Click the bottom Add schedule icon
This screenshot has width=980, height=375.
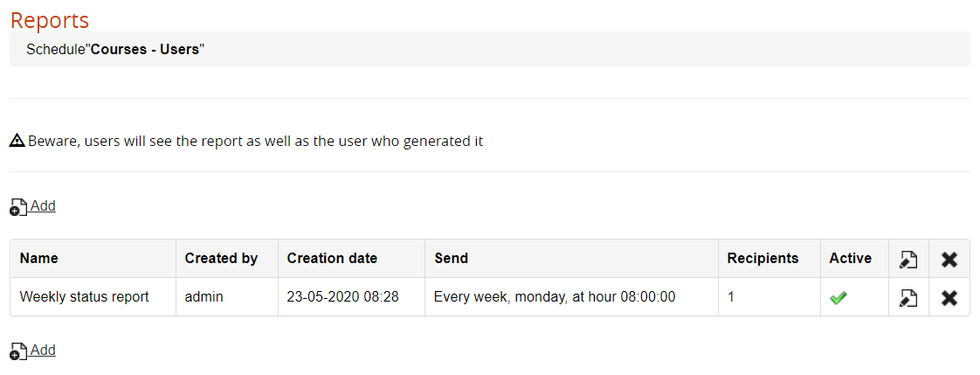click(x=17, y=351)
